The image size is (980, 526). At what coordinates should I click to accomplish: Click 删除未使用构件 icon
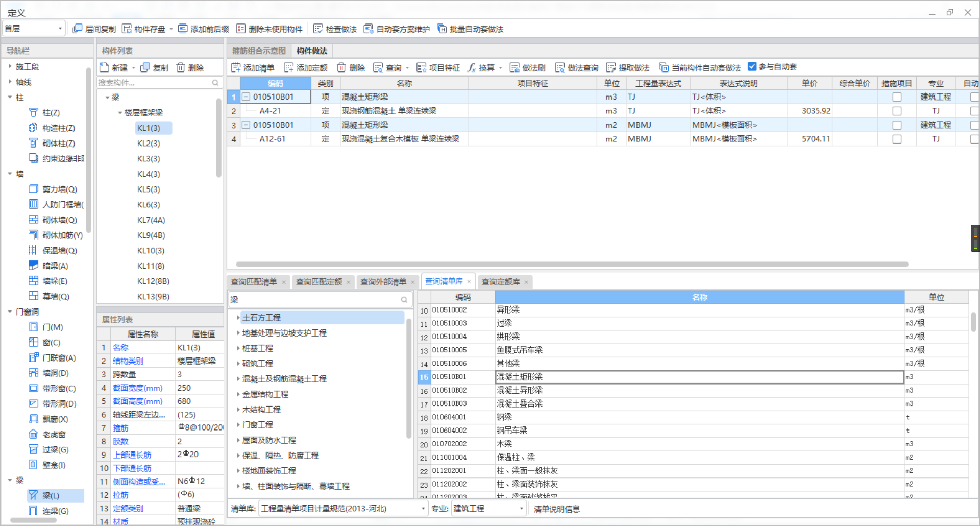tap(241, 29)
